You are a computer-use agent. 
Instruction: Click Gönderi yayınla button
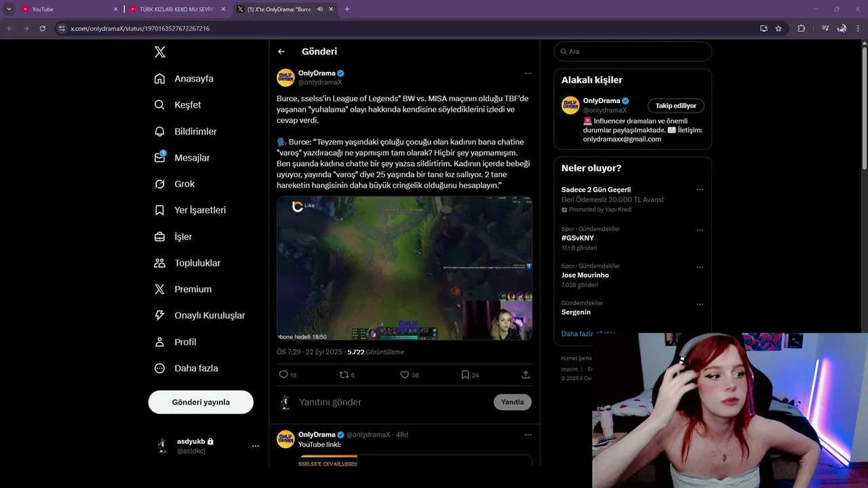[x=201, y=402]
